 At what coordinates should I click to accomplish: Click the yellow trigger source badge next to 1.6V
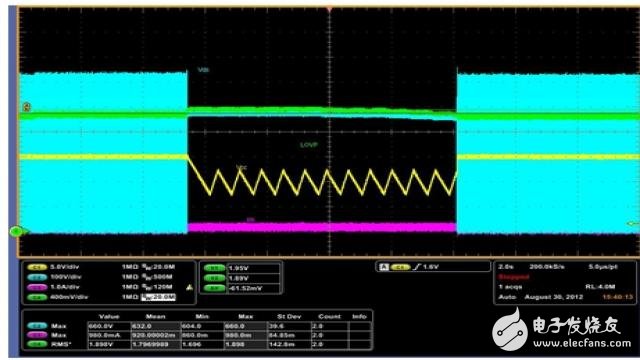pos(400,267)
